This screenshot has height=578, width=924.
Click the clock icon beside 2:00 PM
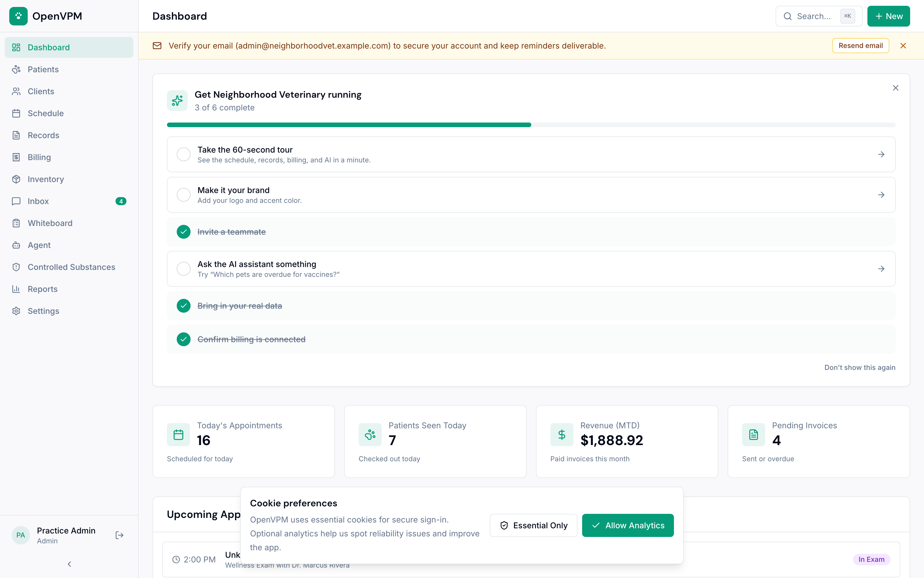176,560
